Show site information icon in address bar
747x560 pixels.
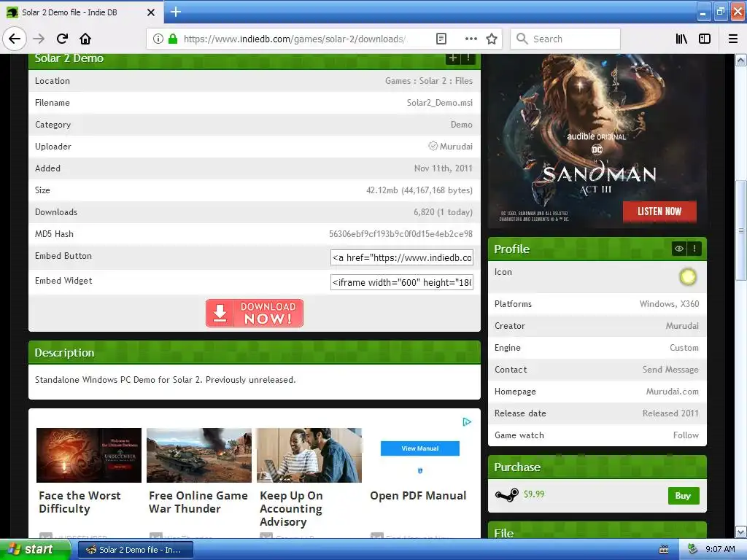(x=158, y=39)
